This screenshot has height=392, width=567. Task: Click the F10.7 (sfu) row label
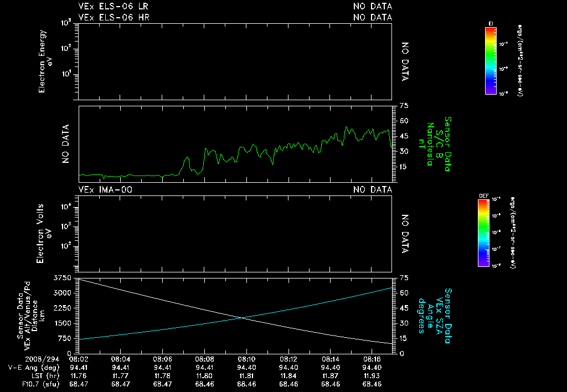[40, 384]
